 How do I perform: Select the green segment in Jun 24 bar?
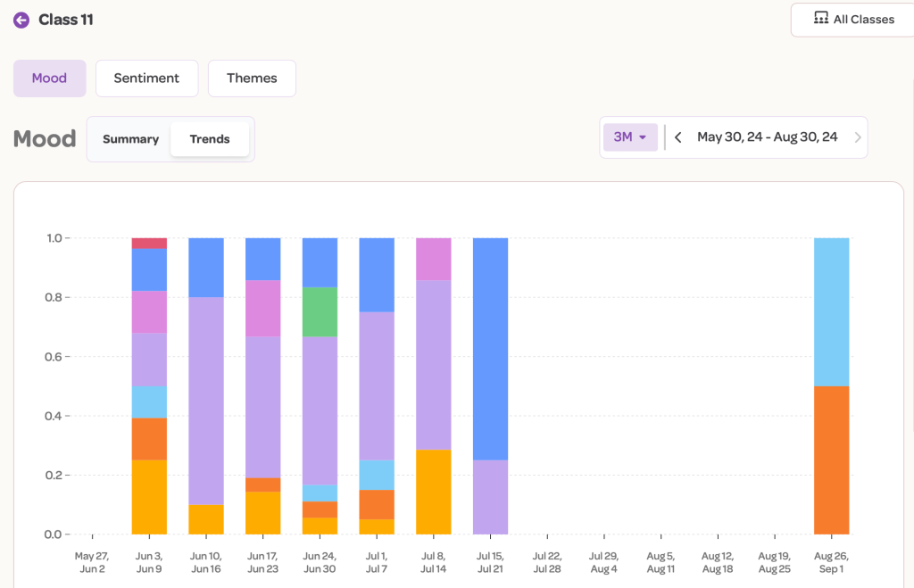pos(320,311)
